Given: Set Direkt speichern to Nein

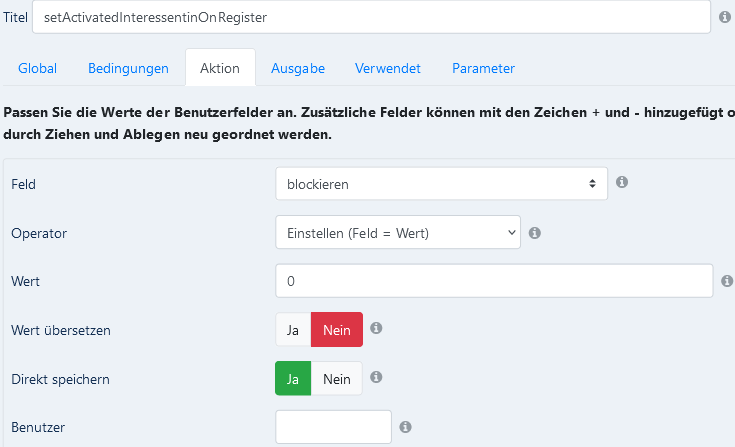Looking at the screenshot, I should click(337, 379).
